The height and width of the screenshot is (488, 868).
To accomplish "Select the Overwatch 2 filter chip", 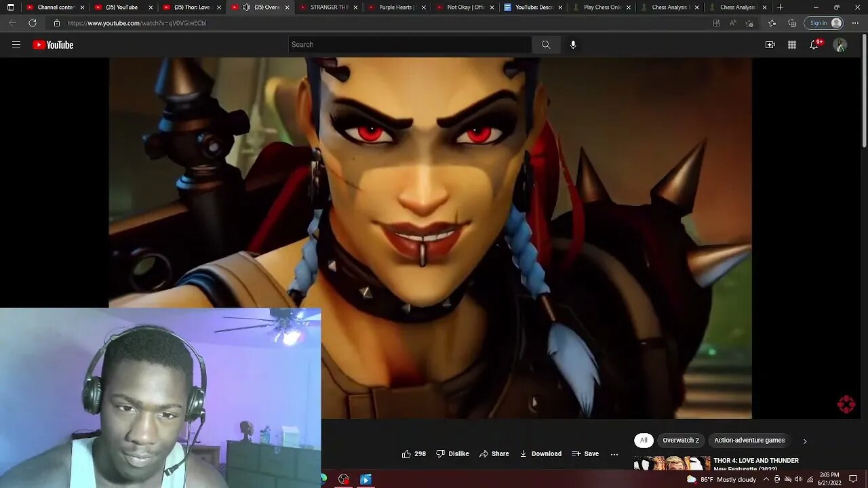I will pyautogui.click(x=681, y=441).
